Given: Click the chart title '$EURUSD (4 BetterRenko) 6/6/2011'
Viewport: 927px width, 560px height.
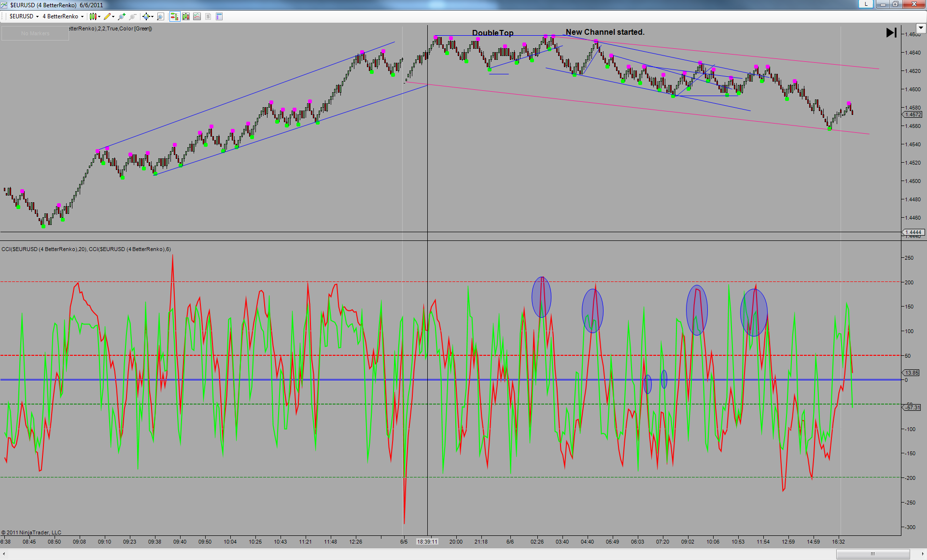Looking at the screenshot, I should click(56, 5).
